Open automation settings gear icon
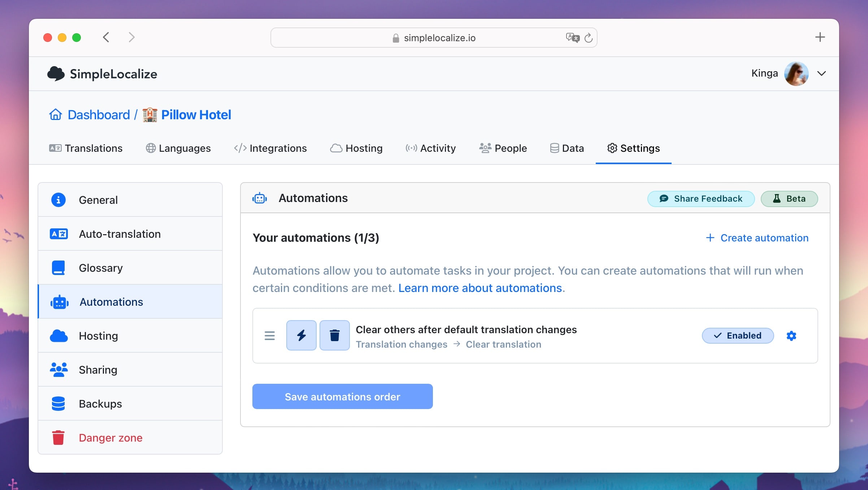The height and width of the screenshot is (490, 868). [x=791, y=336]
